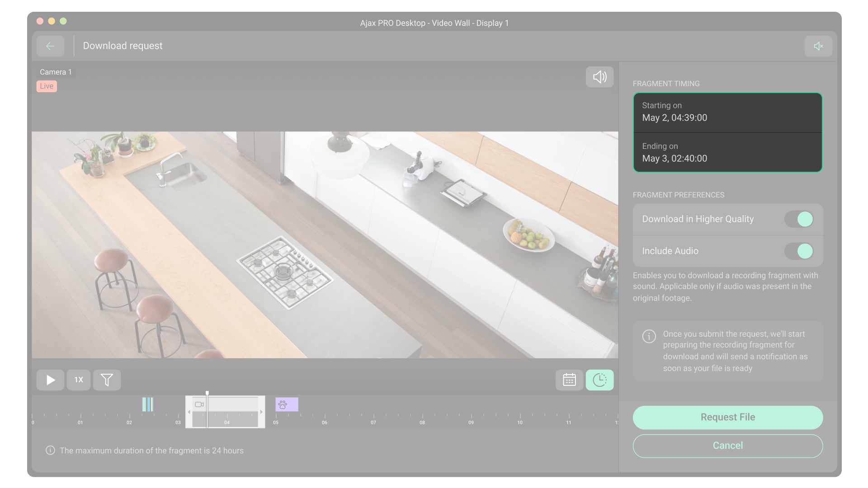Click the Live badge on Camera 1
This screenshot has width=868, height=488.
coord(47,86)
